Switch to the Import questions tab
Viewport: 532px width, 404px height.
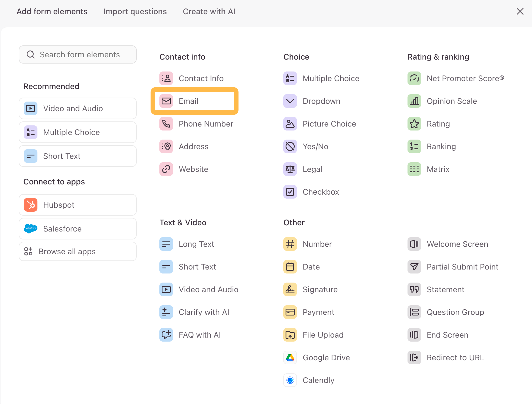tap(135, 11)
